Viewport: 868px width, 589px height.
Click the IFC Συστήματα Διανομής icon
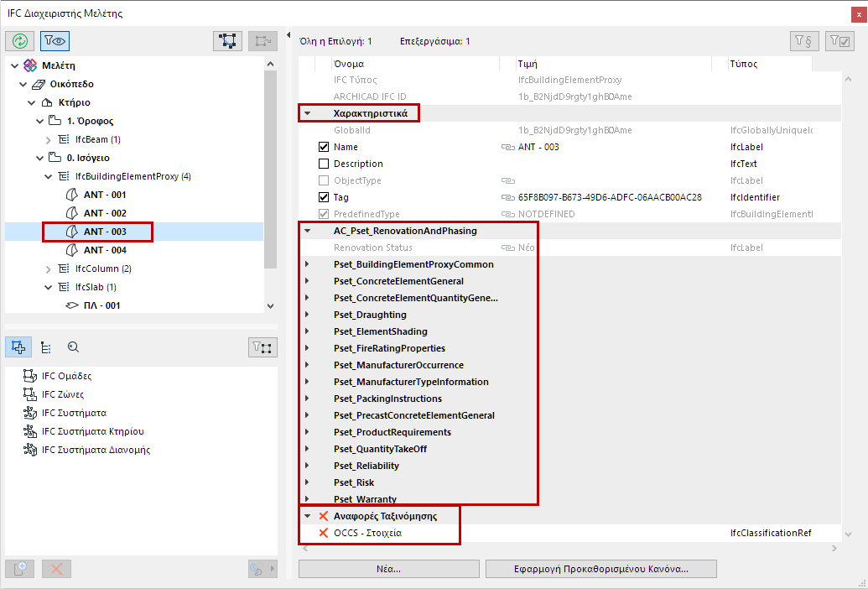point(30,450)
